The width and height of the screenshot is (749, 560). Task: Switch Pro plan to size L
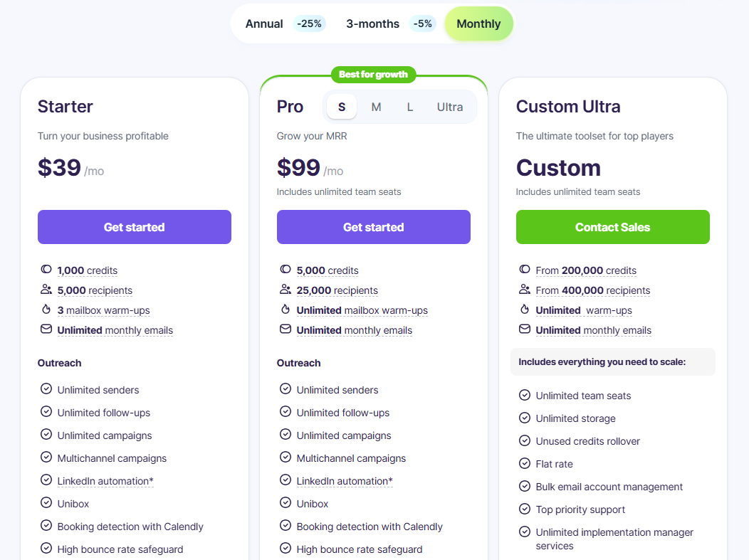(x=410, y=107)
